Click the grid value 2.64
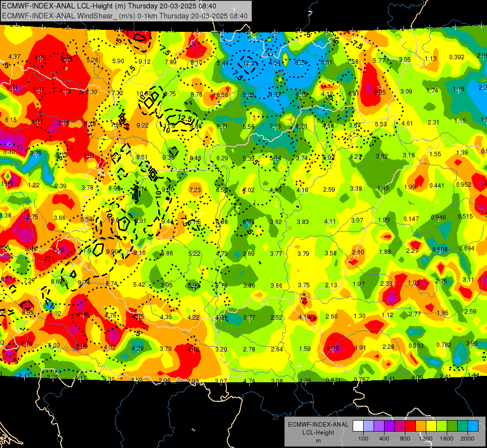The height and width of the screenshot is (448, 487). click(277, 349)
